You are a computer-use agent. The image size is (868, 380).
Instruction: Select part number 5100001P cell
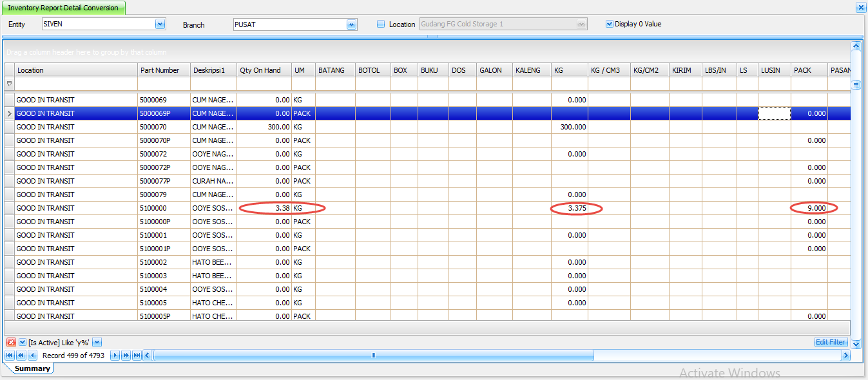coord(164,249)
